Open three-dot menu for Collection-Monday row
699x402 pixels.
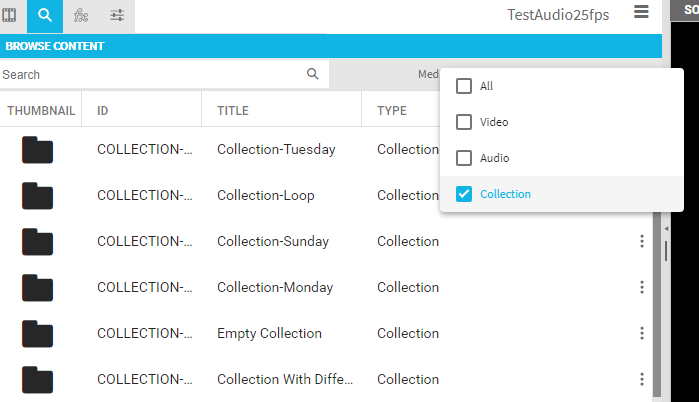click(642, 287)
